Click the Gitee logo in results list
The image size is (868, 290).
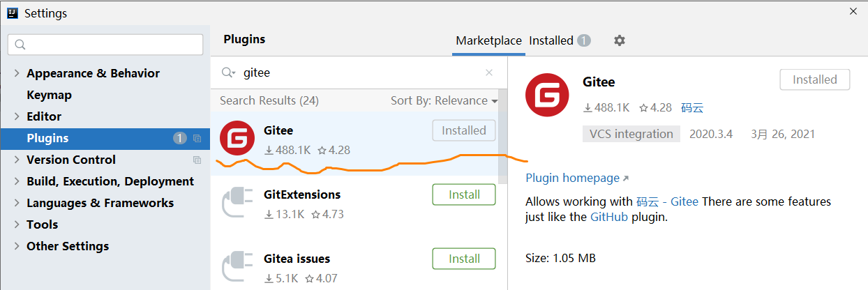pos(237,138)
